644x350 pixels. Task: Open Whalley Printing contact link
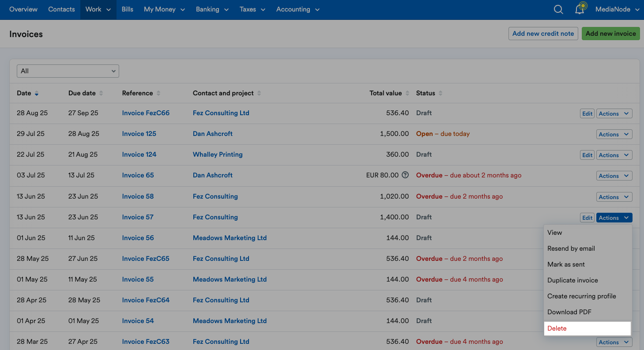point(218,154)
